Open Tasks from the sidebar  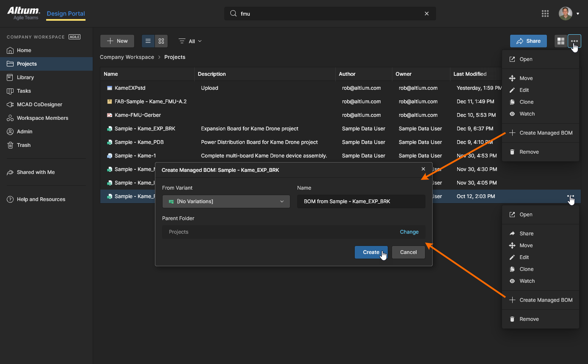click(24, 91)
